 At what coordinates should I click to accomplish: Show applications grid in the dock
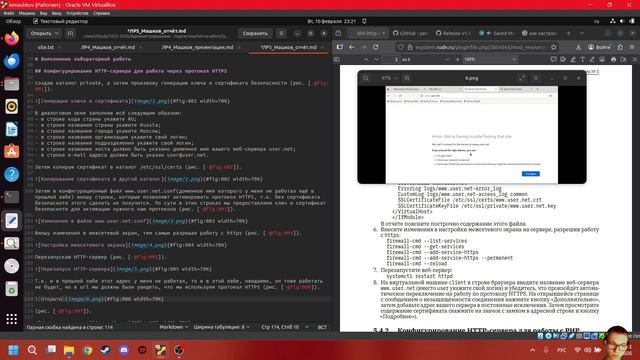click(11, 319)
